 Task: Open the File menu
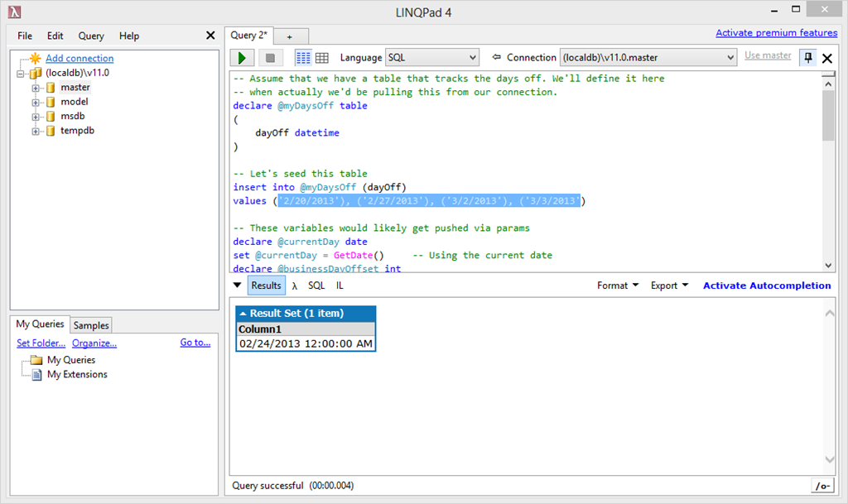[x=25, y=36]
